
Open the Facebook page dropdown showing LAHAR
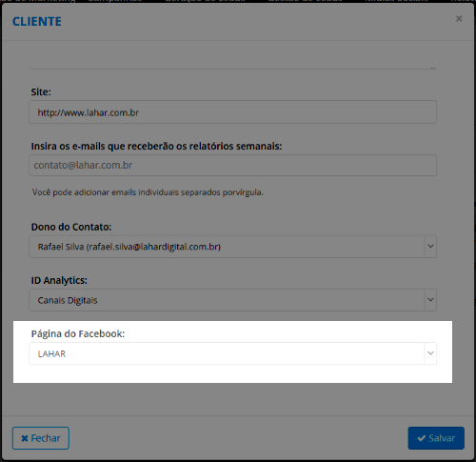[x=233, y=353]
